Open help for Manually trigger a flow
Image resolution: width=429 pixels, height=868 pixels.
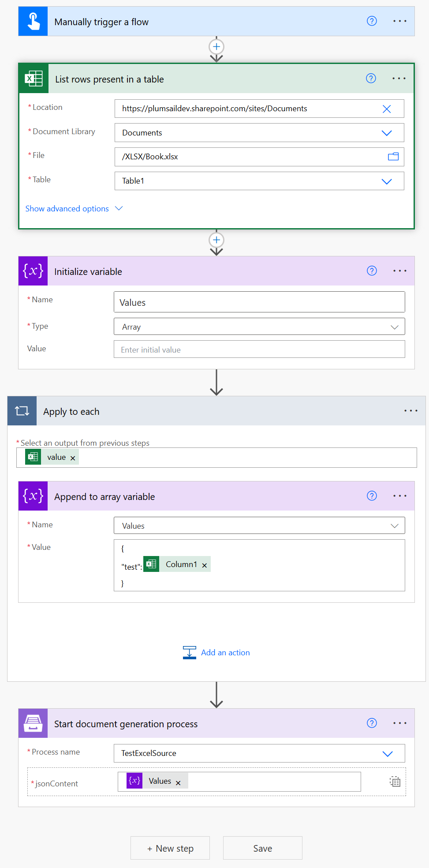click(x=372, y=21)
